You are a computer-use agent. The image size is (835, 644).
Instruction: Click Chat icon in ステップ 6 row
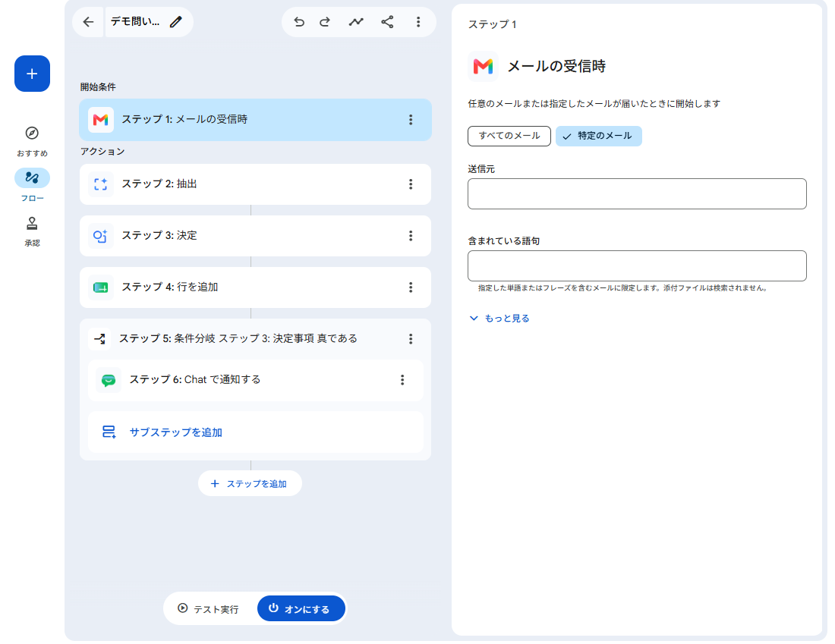click(x=109, y=380)
